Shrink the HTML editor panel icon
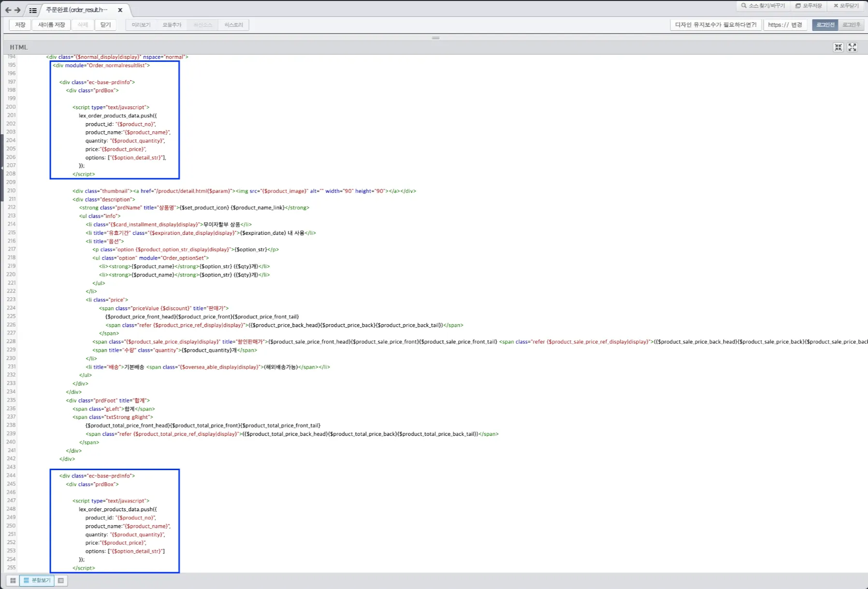868x589 pixels. pos(838,47)
